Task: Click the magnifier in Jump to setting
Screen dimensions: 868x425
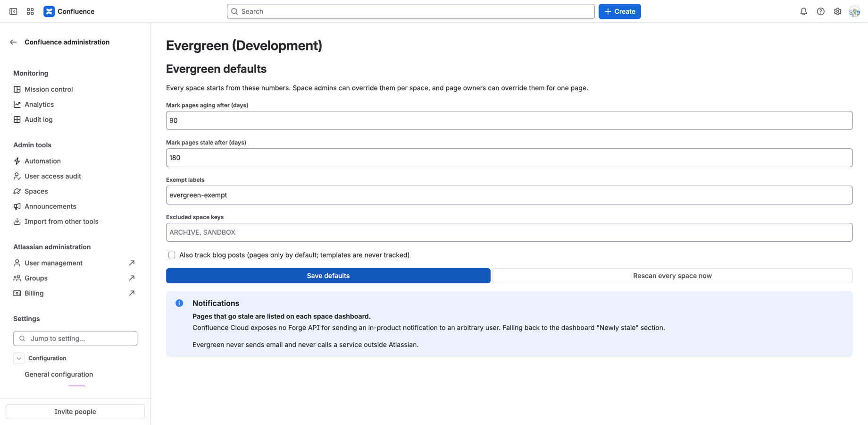Action: 22,339
